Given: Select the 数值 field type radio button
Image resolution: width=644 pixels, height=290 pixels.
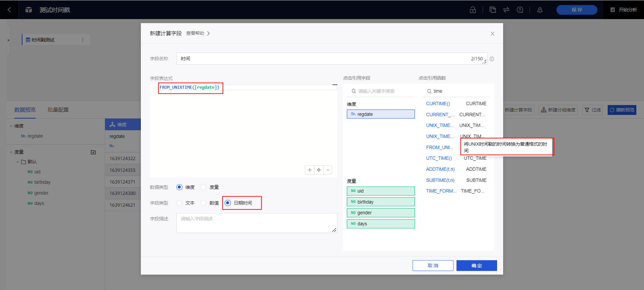Looking at the screenshot, I should [x=204, y=203].
